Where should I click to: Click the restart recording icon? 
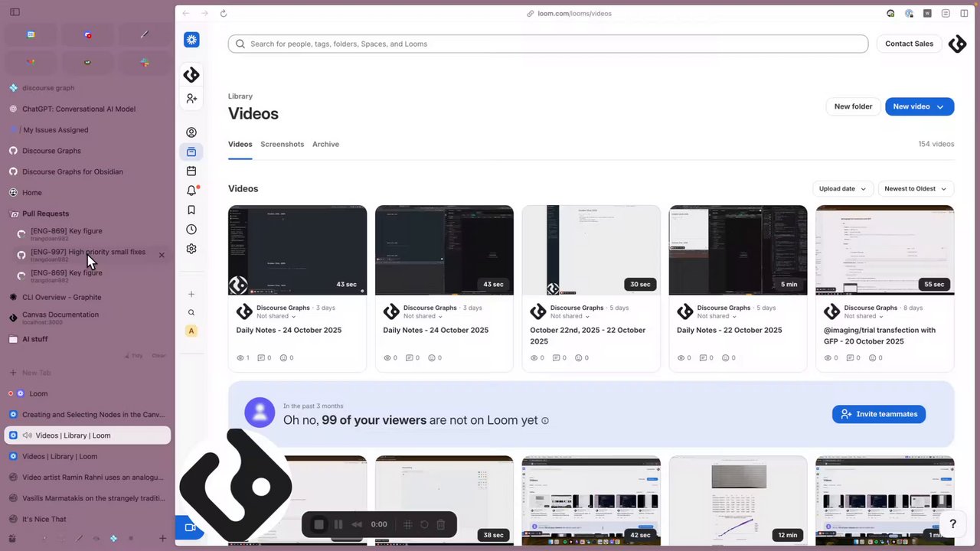(x=424, y=524)
